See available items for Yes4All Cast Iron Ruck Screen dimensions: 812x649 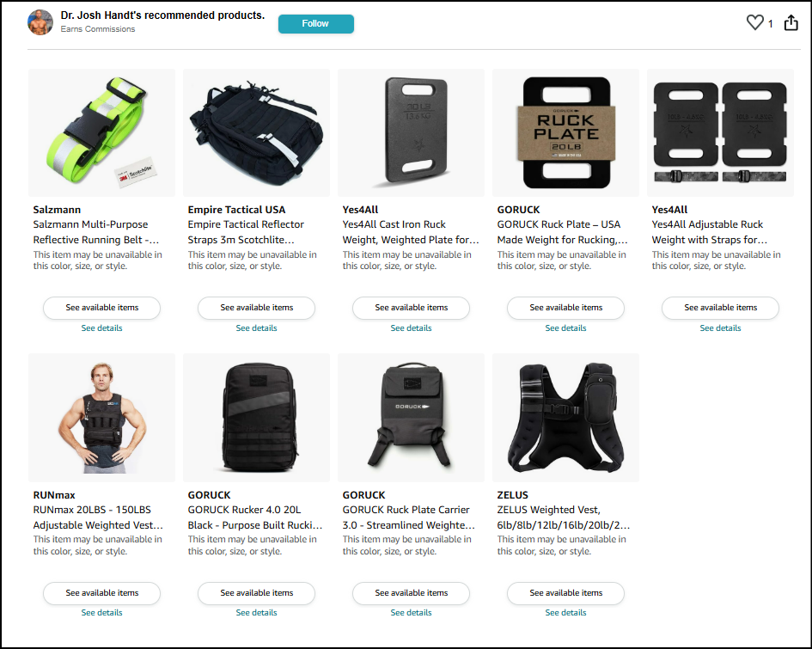[412, 308]
